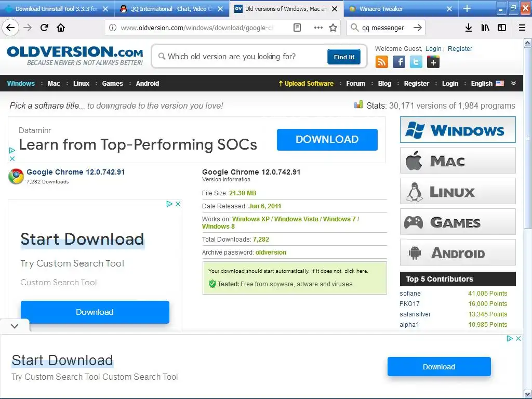The height and width of the screenshot is (399, 532).
Task: Click Register link beside Welcome Guest
Action: click(460, 48)
